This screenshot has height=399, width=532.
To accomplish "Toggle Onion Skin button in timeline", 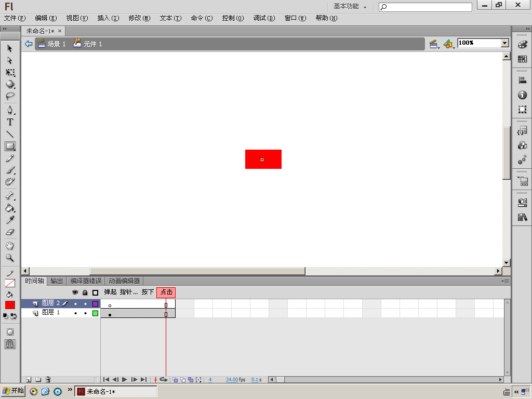I will click(175, 380).
